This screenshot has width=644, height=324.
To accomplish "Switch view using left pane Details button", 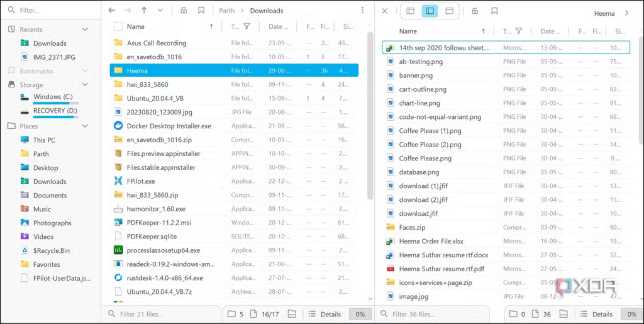I will coord(325,314).
